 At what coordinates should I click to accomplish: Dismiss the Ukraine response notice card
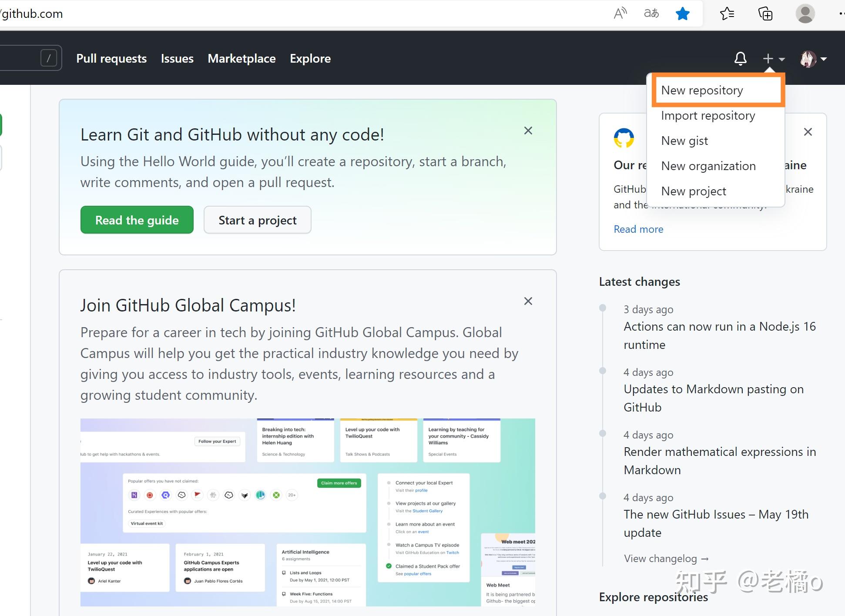click(x=808, y=132)
